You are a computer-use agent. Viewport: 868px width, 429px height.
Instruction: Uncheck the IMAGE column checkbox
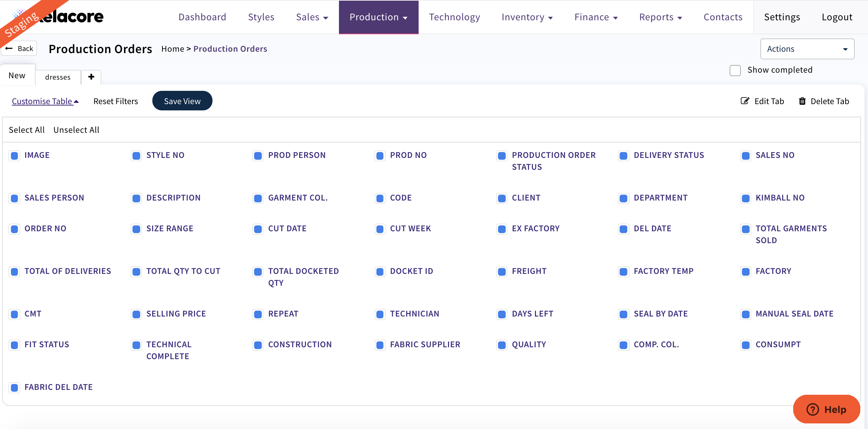(14, 156)
